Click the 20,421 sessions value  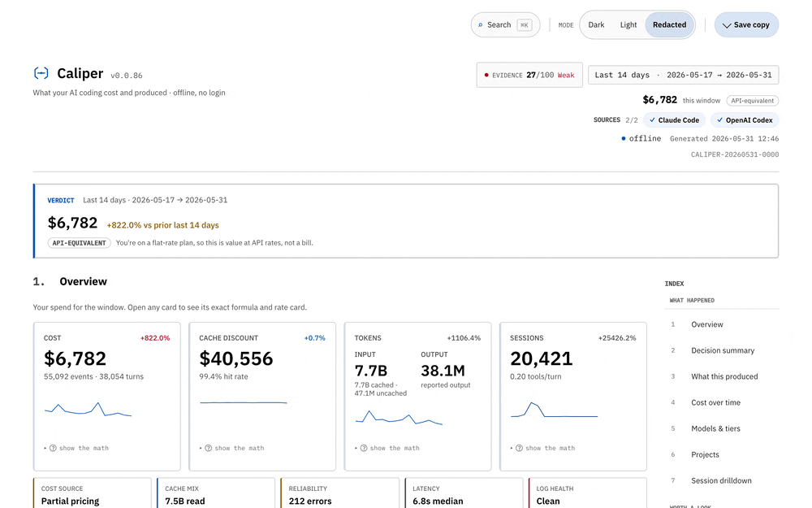click(x=541, y=358)
